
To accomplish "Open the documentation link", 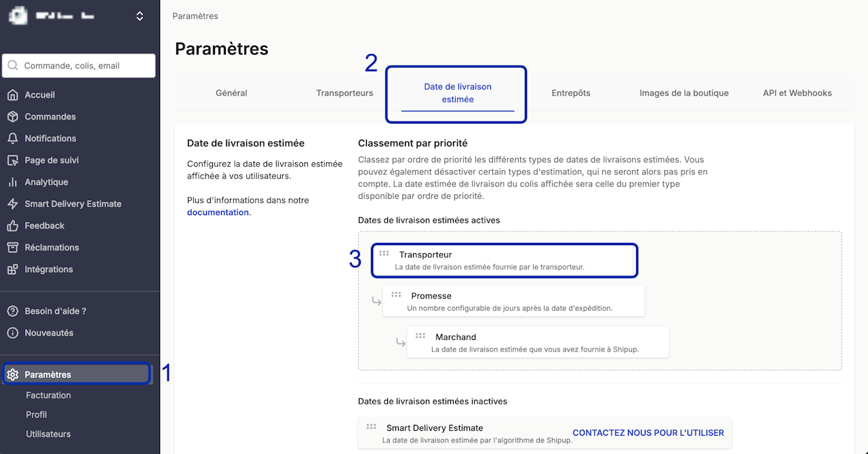I will (218, 212).
